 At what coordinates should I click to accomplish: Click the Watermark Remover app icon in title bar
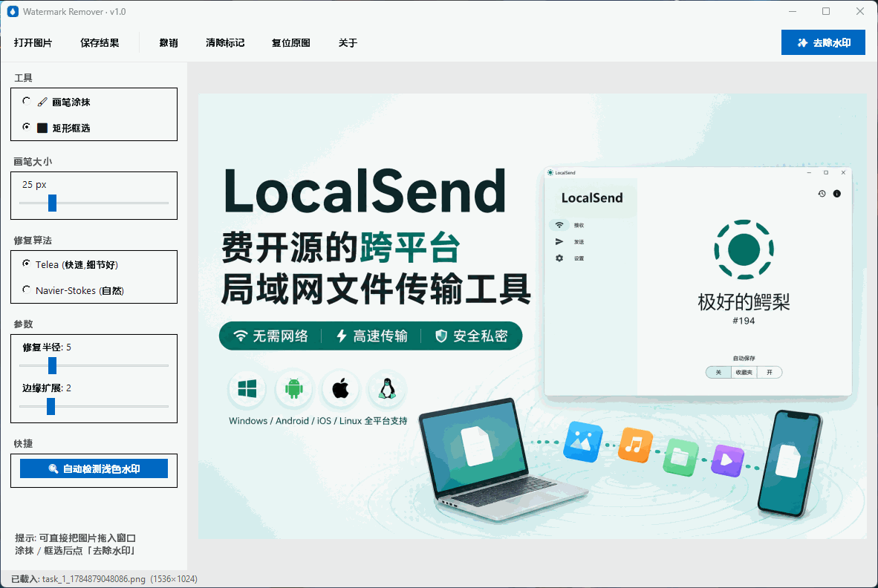13,11
